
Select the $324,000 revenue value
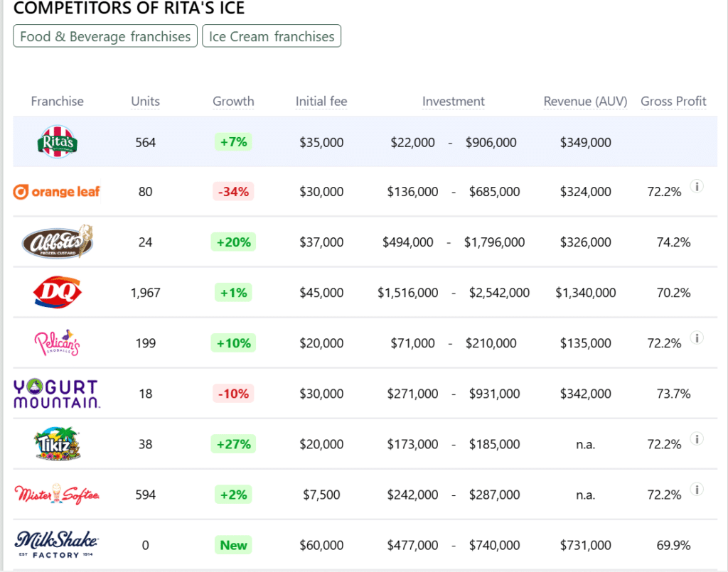(x=586, y=192)
